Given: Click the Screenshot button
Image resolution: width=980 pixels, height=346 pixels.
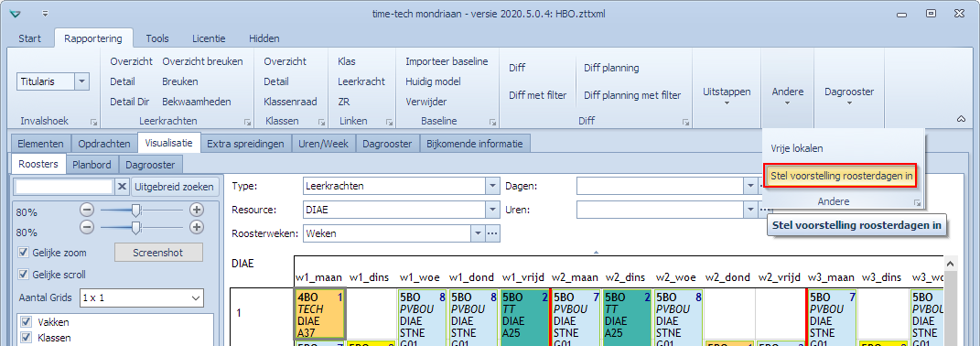Looking at the screenshot, I should point(158,253).
